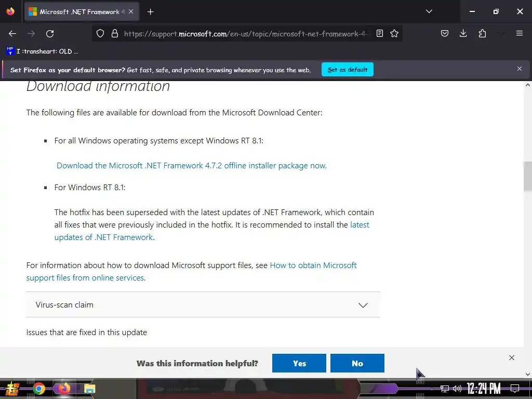Open the notification action center
The height and width of the screenshot is (399, 532).
(515, 389)
